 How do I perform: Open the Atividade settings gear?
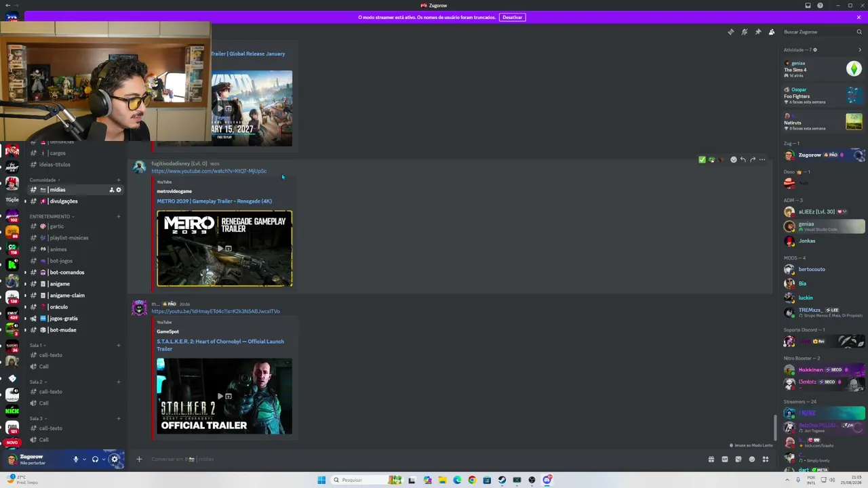point(815,49)
